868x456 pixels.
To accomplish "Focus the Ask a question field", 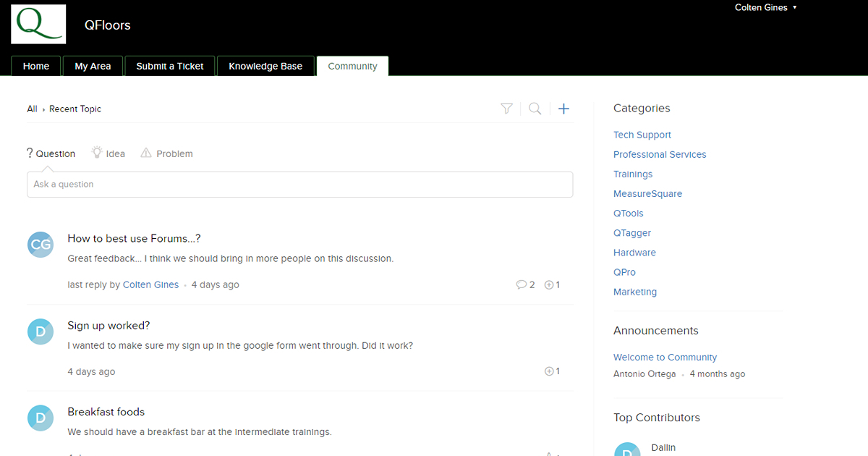I will [300, 185].
